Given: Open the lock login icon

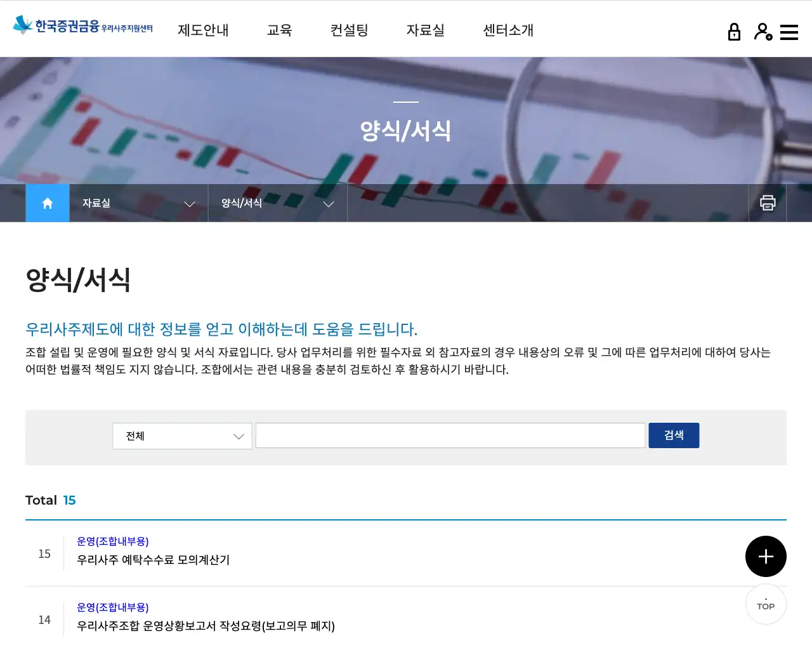Looking at the screenshot, I should [734, 32].
